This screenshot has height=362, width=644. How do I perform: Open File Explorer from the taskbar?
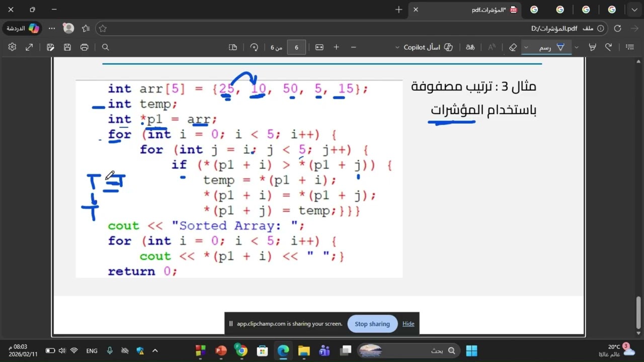[x=304, y=350]
